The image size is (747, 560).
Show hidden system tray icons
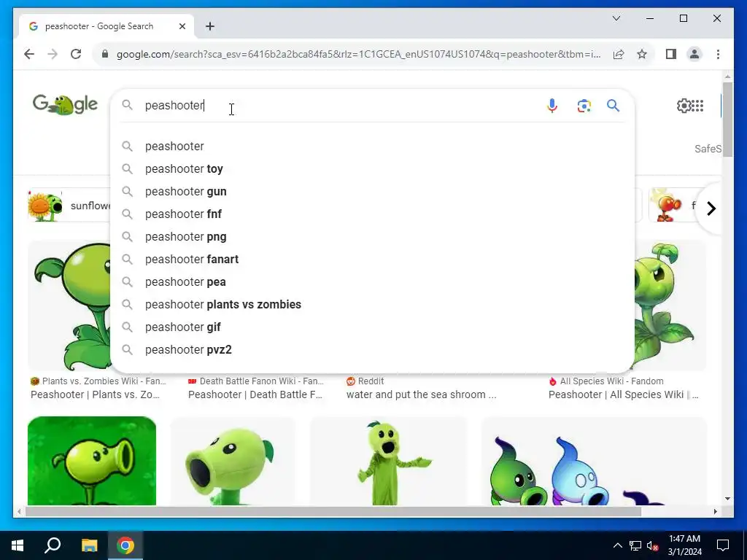click(617, 545)
